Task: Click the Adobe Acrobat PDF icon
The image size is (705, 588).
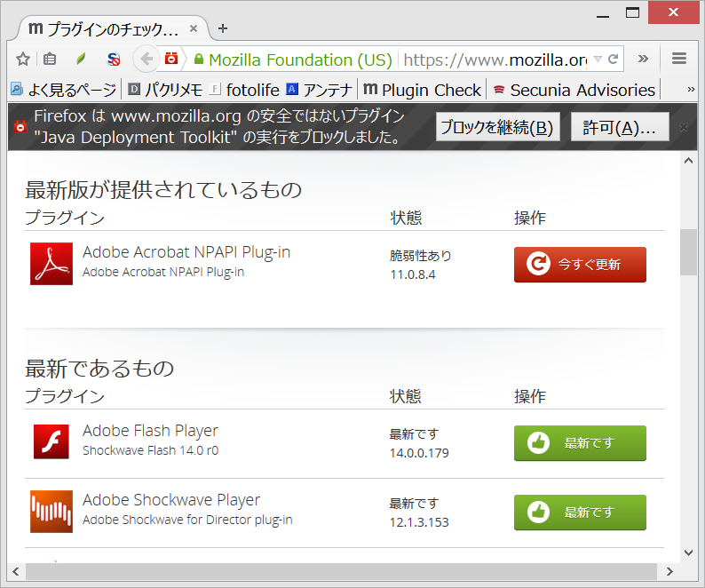Action: click(x=51, y=263)
